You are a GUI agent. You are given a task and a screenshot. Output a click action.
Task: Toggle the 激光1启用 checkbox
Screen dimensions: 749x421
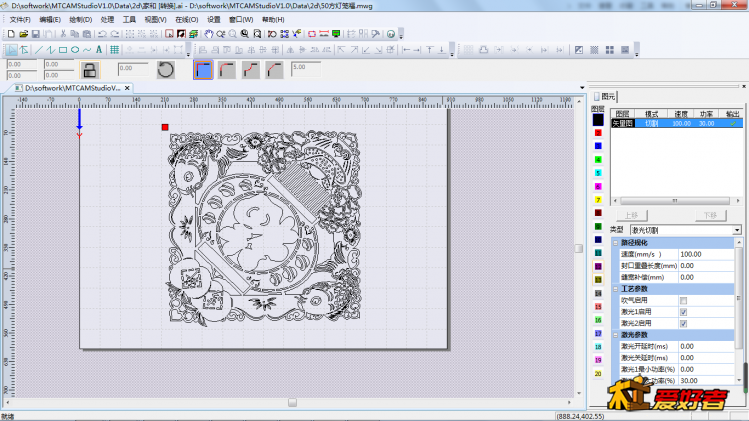point(684,312)
